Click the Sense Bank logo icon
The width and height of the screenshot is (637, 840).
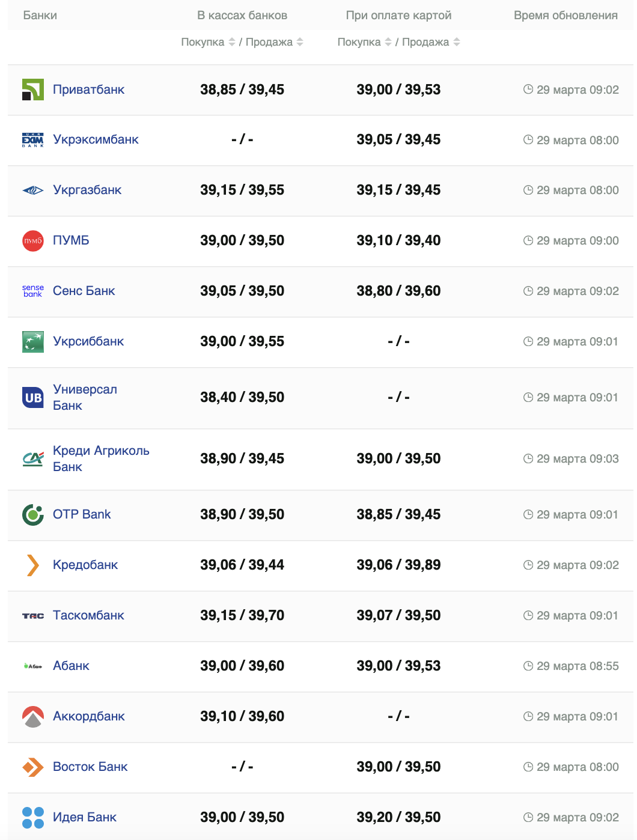click(x=33, y=291)
